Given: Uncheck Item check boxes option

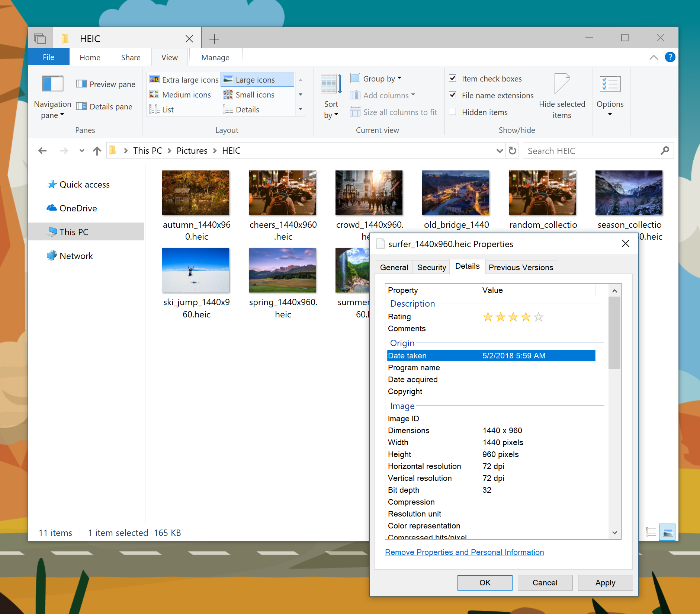Looking at the screenshot, I should [453, 79].
